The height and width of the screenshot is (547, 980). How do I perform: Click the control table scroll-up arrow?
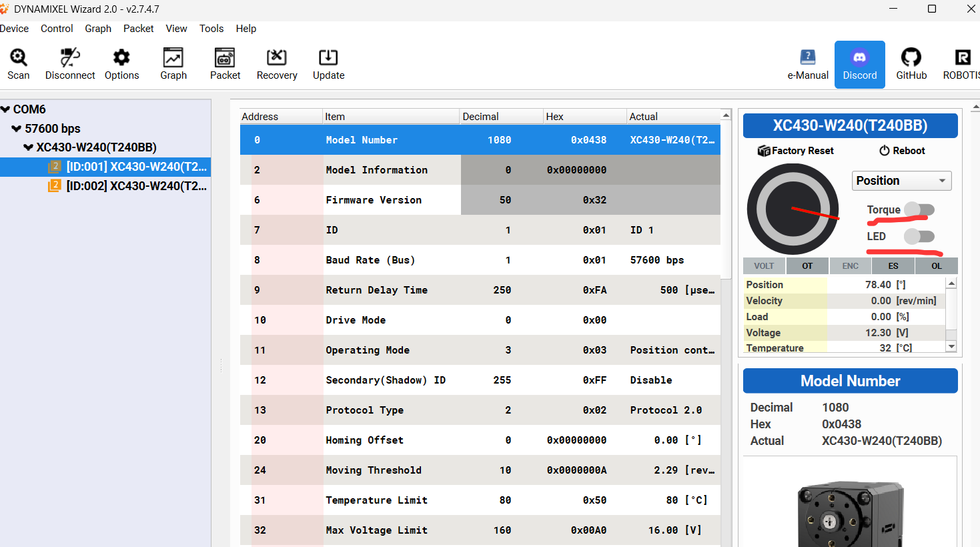(x=726, y=116)
